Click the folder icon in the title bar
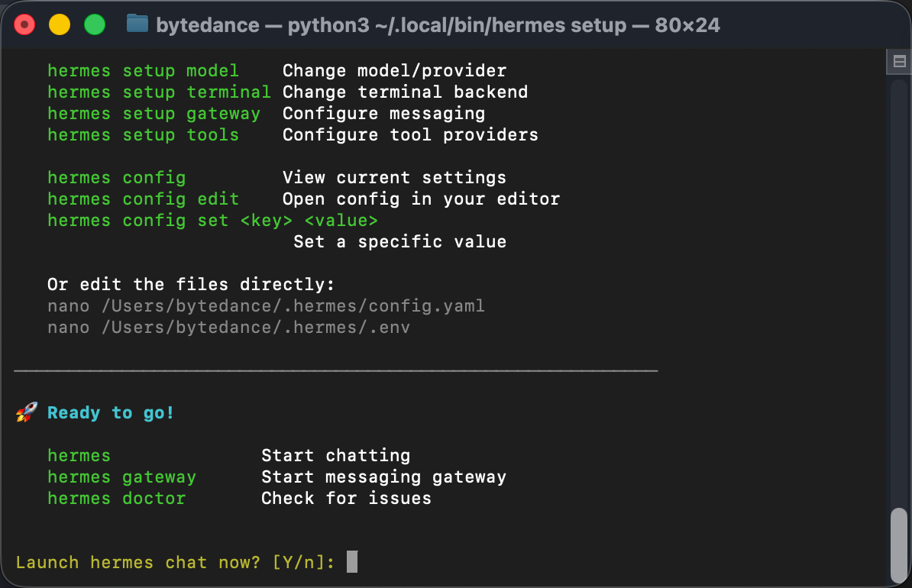This screenshot has width=912, height=588. click(137, 24)
